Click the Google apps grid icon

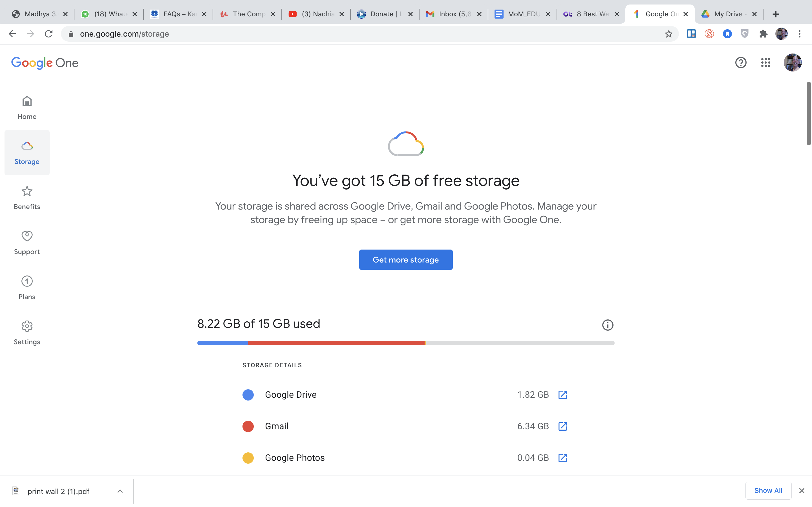pyautogui.click(x=766, y=63)
